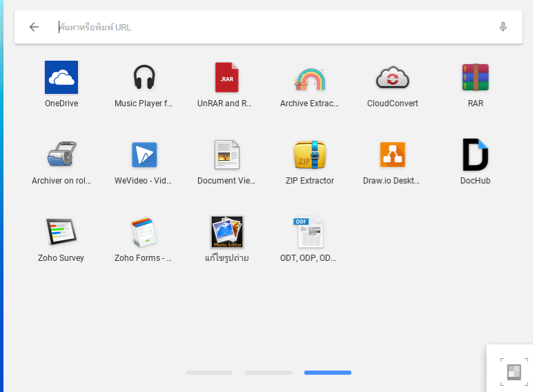Click the 'Draw.io Deskt...' label text
The height and width of the screenshot is (392, 533).
[391, 180]
